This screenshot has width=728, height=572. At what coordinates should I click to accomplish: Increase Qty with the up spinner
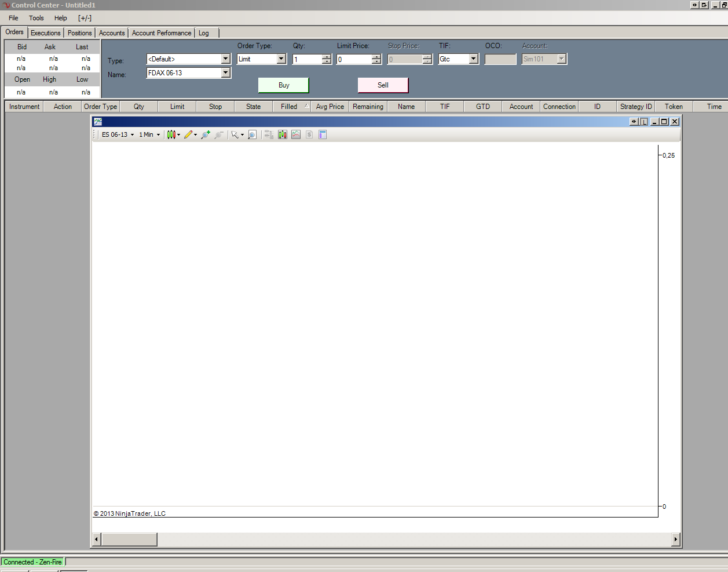pos(327,57)
